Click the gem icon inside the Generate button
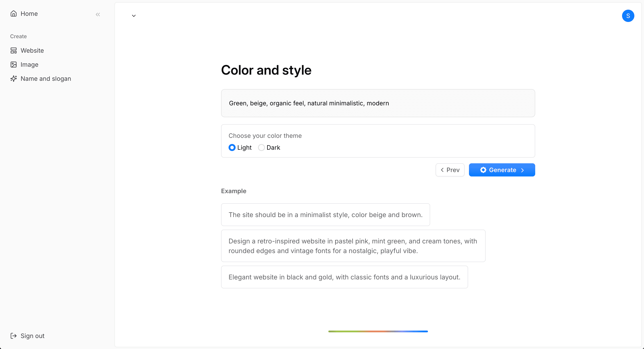The width and height of the screenshot is (644, 349). coord(483,170)
